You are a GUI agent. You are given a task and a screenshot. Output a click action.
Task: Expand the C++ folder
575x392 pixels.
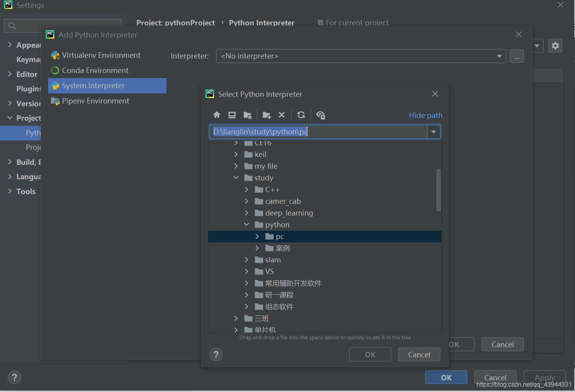point(246,189)
